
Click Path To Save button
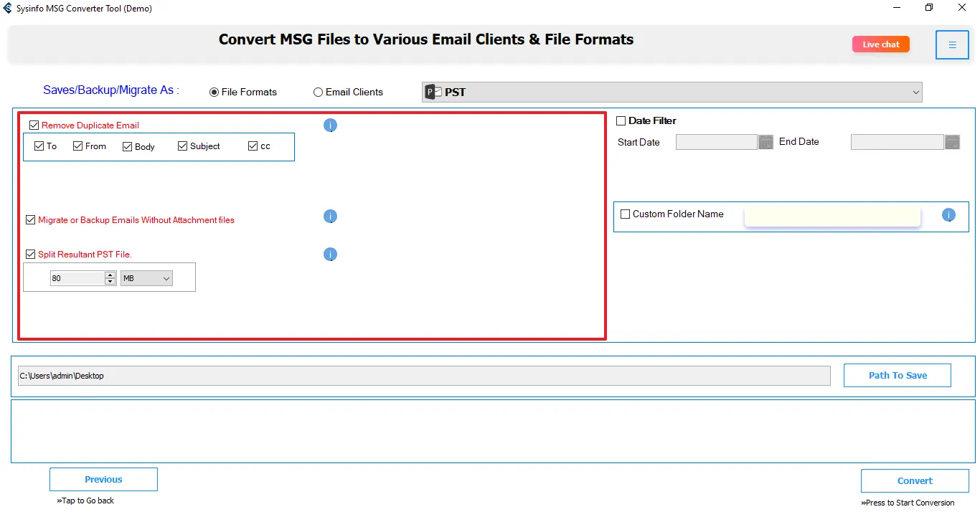(x=897, y=376)
